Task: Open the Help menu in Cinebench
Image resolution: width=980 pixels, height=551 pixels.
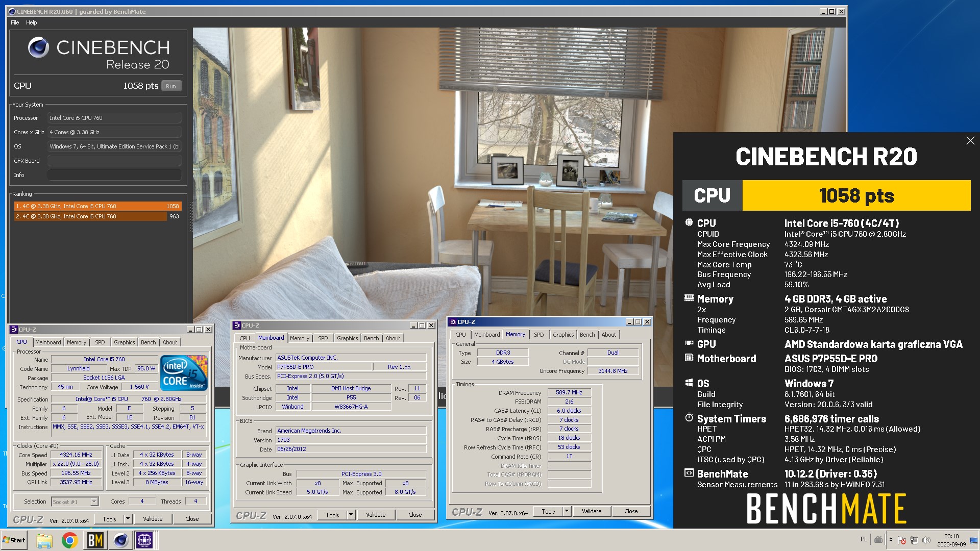Action: (32, 22)
